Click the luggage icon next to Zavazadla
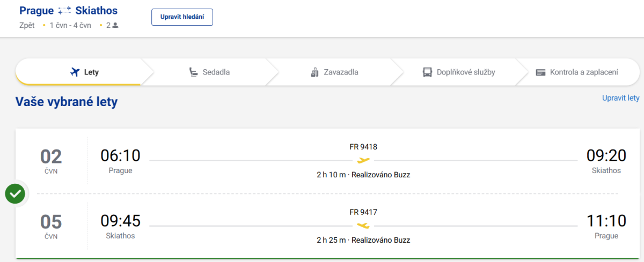Viewport: 644px width, 262px height. click(x=315, y=72)
